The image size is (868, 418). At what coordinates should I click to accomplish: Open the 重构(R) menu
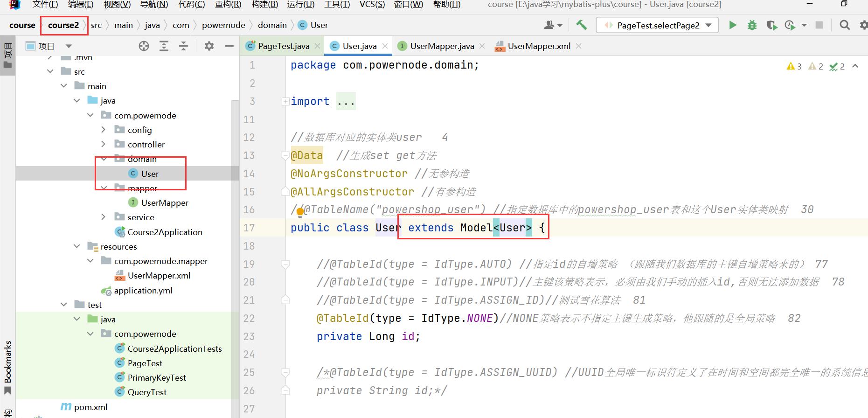point(228,5)
